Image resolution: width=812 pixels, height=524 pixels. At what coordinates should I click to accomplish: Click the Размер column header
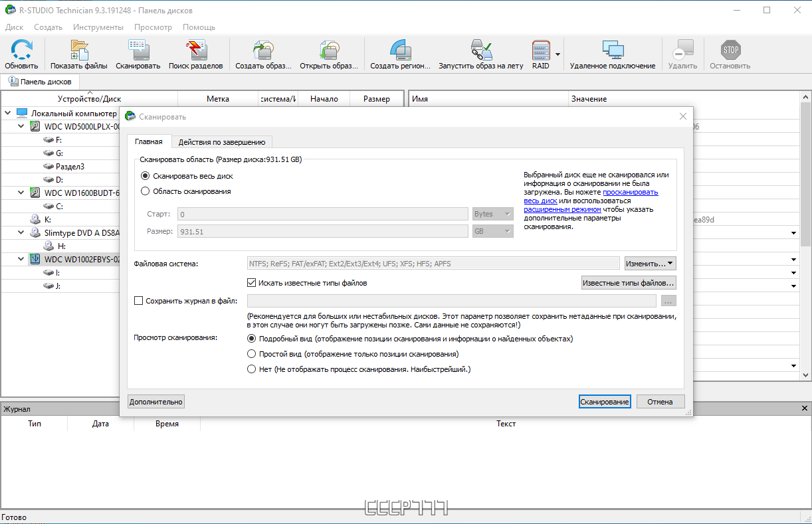point(377,99)
